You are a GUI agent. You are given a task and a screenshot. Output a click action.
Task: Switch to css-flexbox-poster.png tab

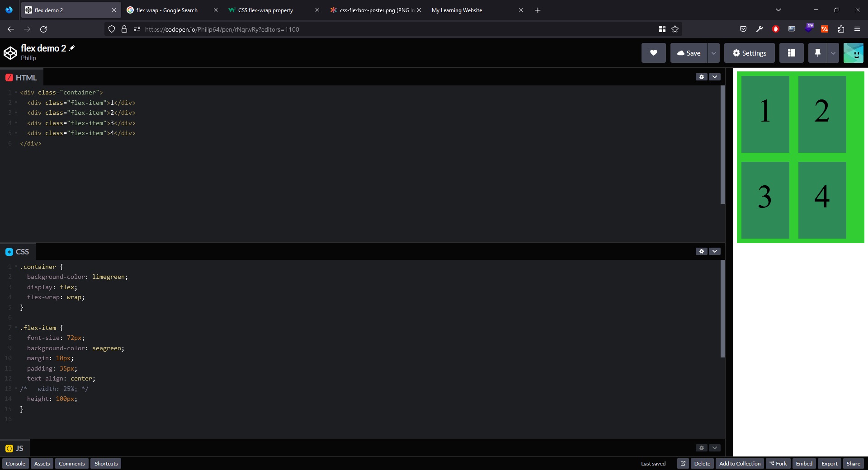click(375, 10)
